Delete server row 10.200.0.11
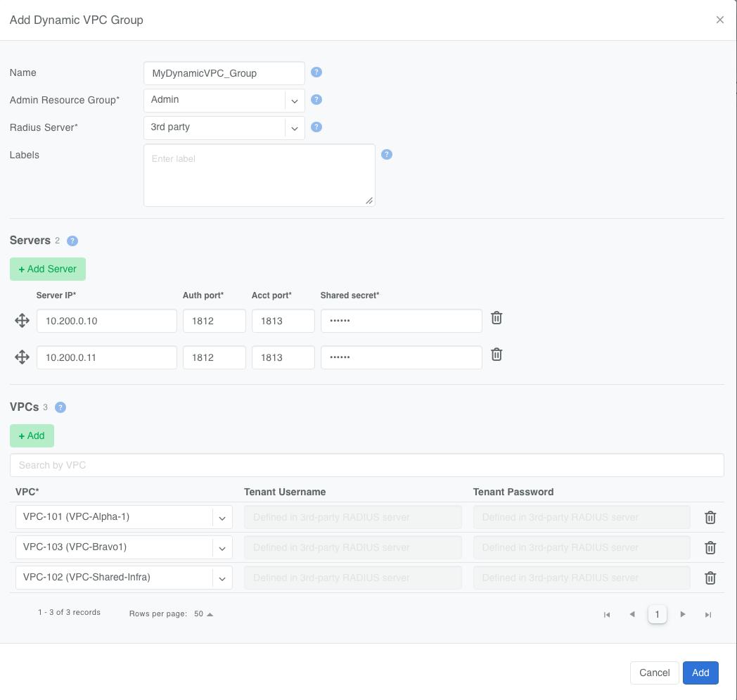 pos(496,355)
